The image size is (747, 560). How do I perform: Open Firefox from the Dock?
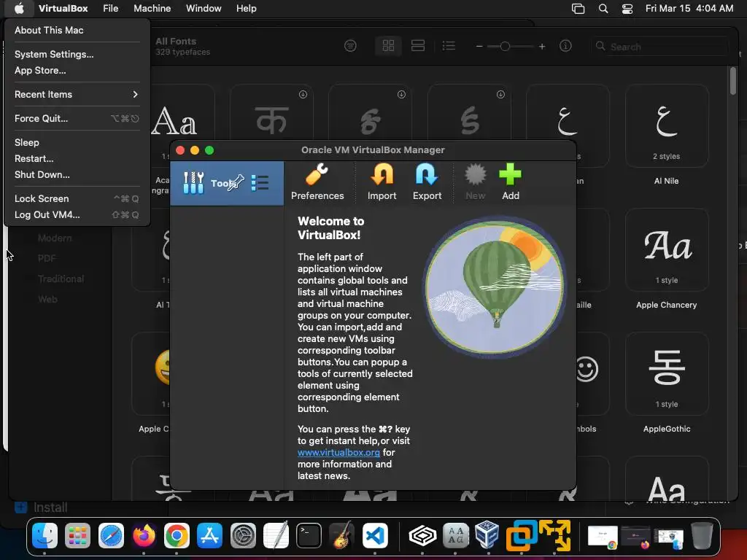pos(144,536)
